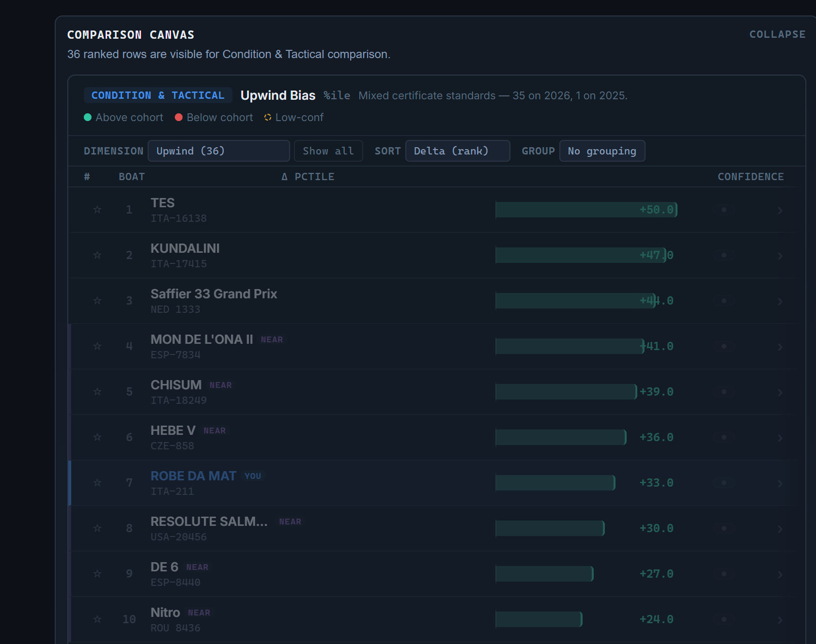Image resolution: width=816 pixels, height=644 pixels.
Task: Click confidence dot on Saffier 33 Grand Prix
Action: [x=724, y=301]
